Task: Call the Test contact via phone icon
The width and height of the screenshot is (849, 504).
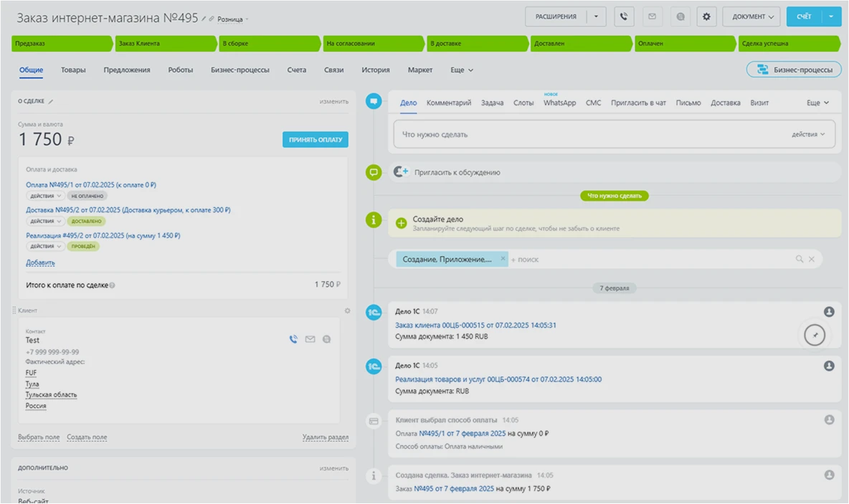Action: tap(293, 339)
